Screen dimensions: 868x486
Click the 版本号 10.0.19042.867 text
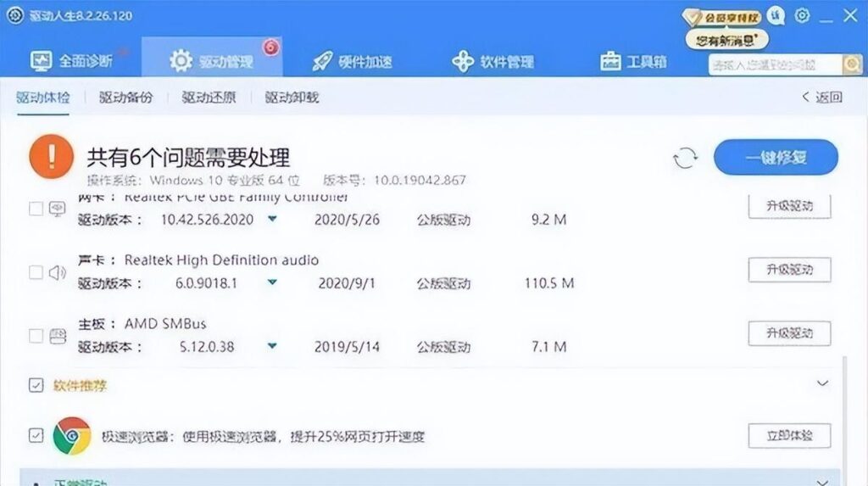coord(395,180)
